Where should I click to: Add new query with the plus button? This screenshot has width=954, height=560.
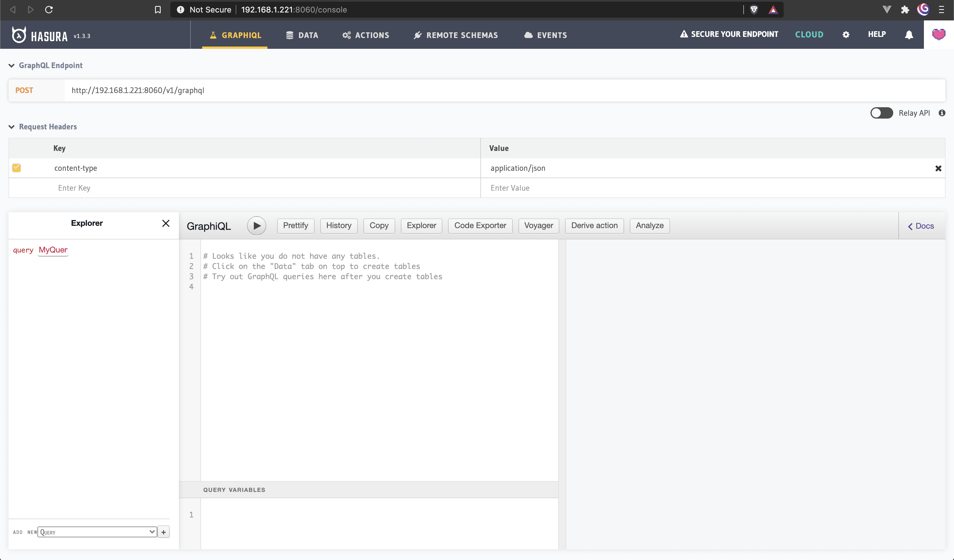coord(164,532)
